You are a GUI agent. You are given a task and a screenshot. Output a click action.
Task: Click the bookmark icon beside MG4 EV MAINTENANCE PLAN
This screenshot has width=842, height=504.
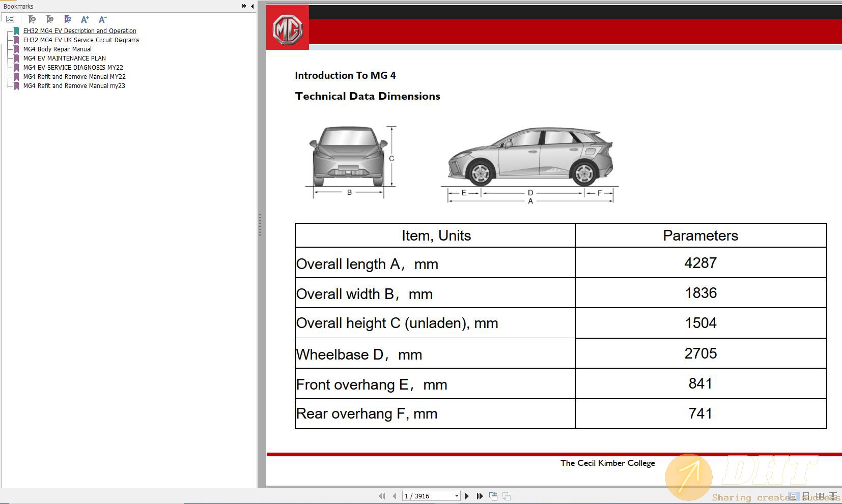16,58
